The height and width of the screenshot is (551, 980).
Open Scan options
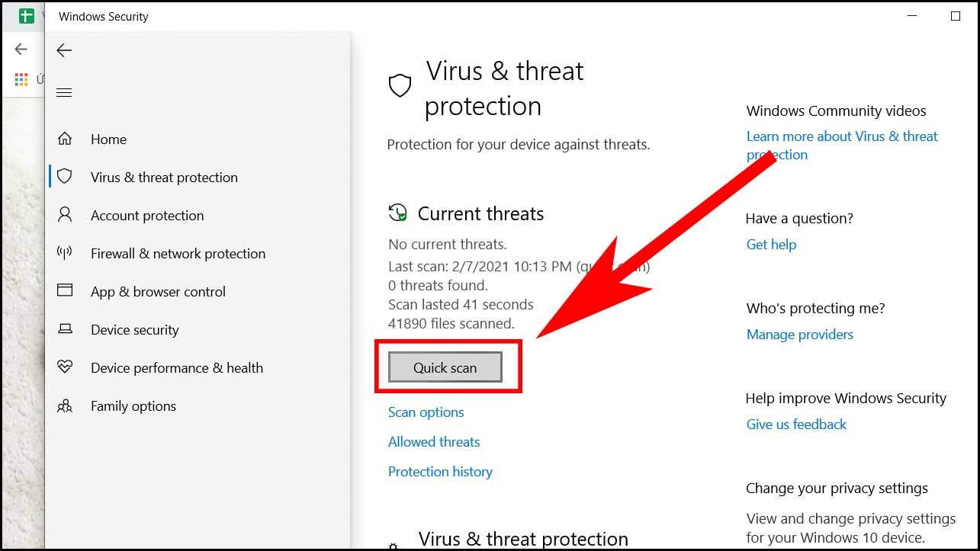[x=425, y=412]
